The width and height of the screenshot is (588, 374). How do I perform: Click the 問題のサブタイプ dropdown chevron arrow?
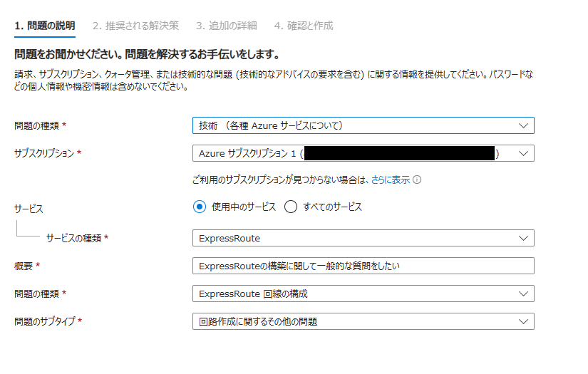click(524, 321)
